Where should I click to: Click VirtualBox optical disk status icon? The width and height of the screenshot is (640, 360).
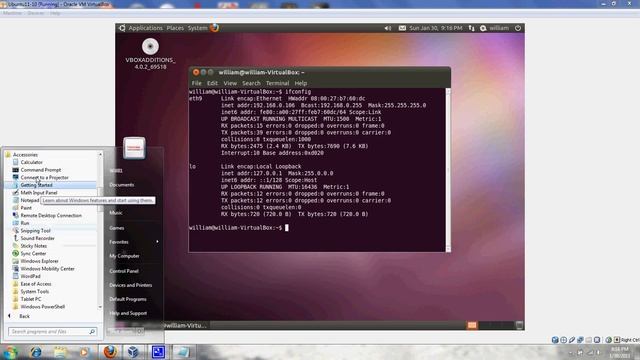pyautogui.click(x=563, y=340)
